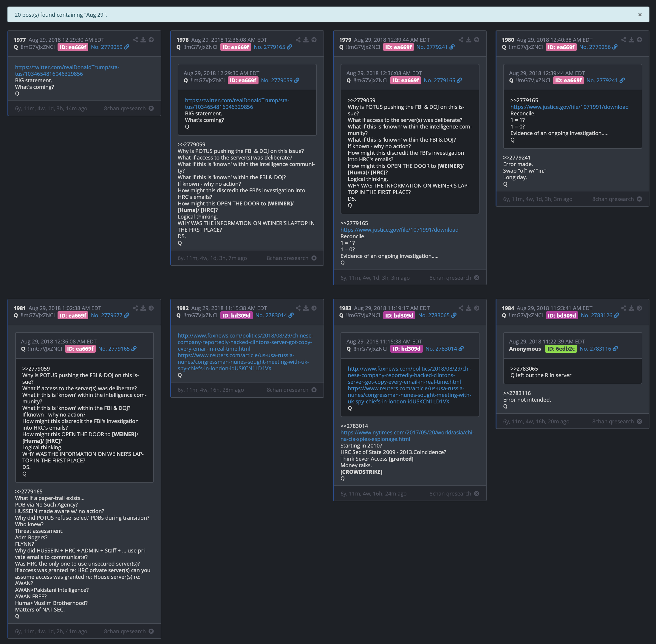Open foxnews.com article link in post 1982
This screenshot has height=644, width=656.
point(245,342)
